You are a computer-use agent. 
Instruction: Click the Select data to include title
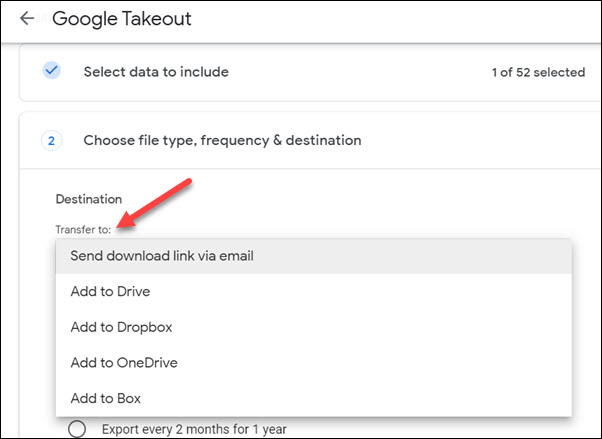click(156, 72)
